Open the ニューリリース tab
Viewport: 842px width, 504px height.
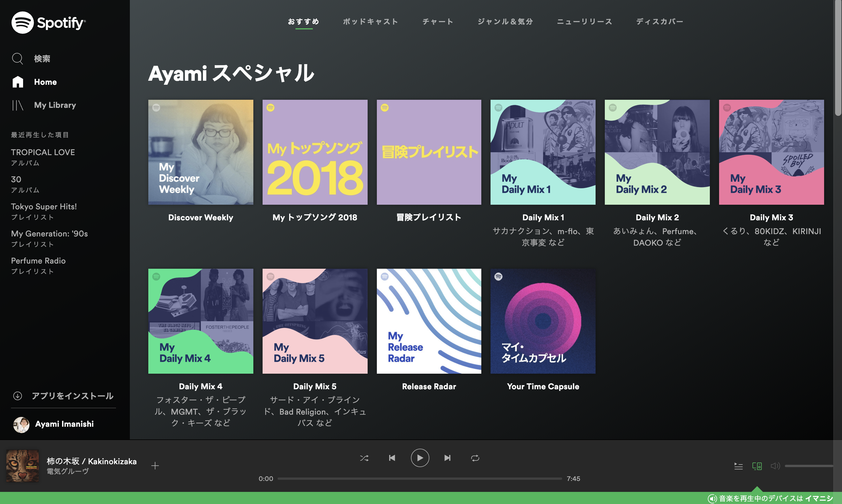point(584,22)
